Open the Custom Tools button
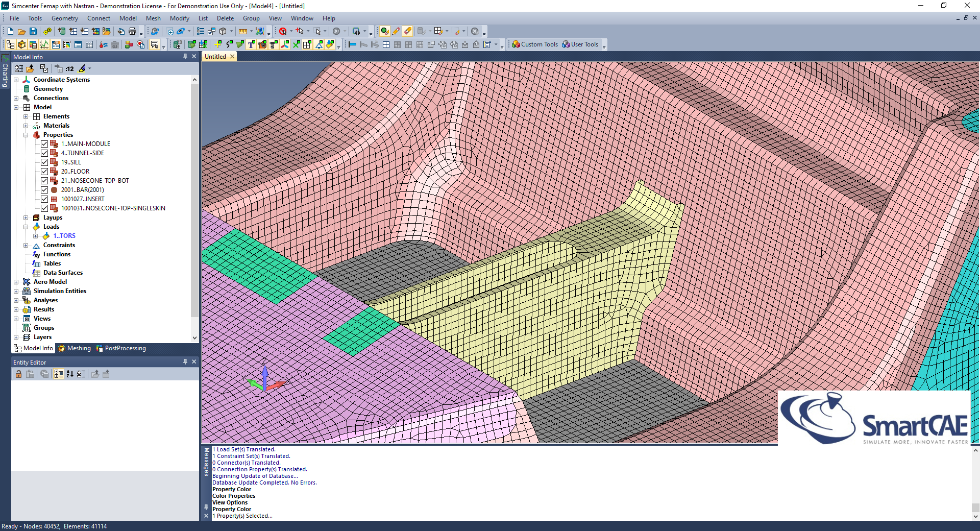 pyautogui.click(x=535, y=44)
